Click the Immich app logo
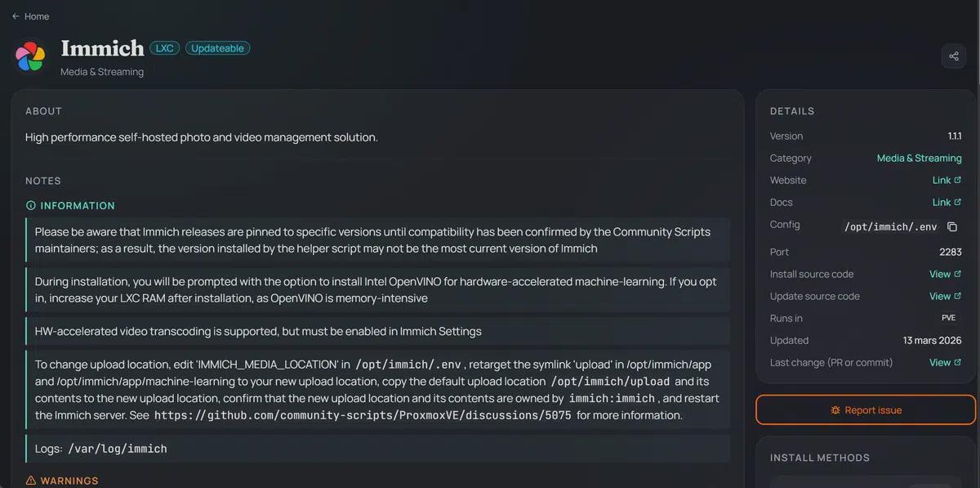980x488 pixels. 30,56
